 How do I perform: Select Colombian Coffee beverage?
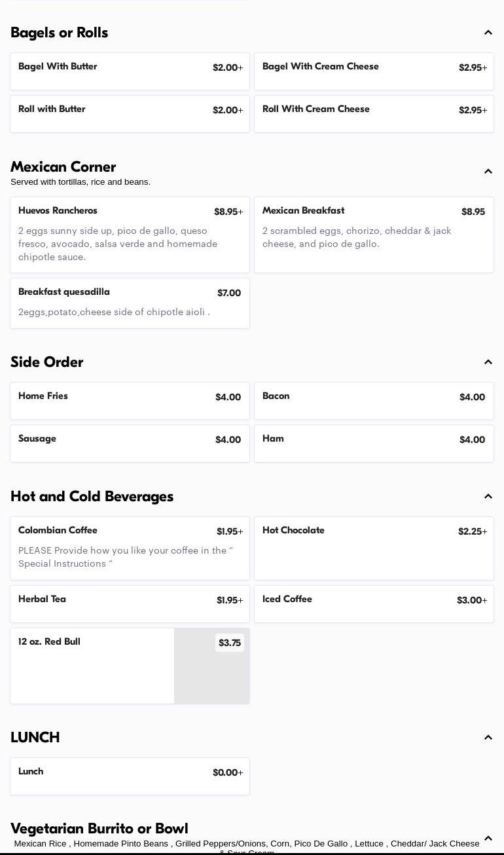coord(130,548)
